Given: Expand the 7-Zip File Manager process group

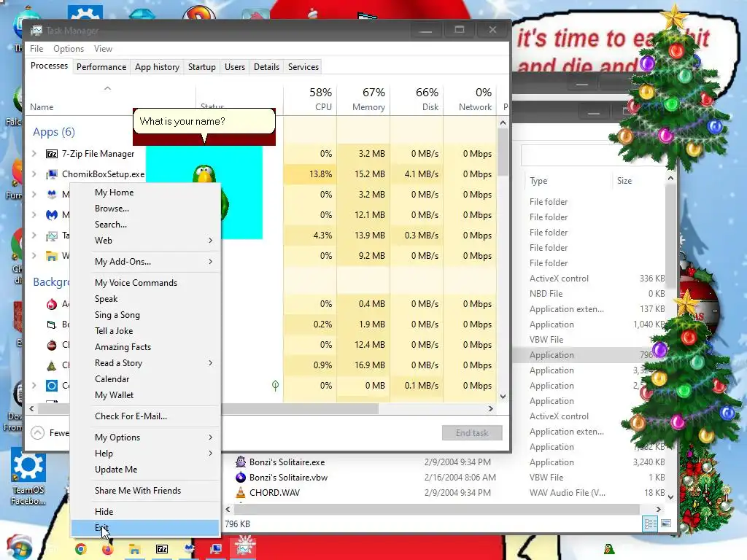Looking at the screenshot, I should tap(34, 154).
